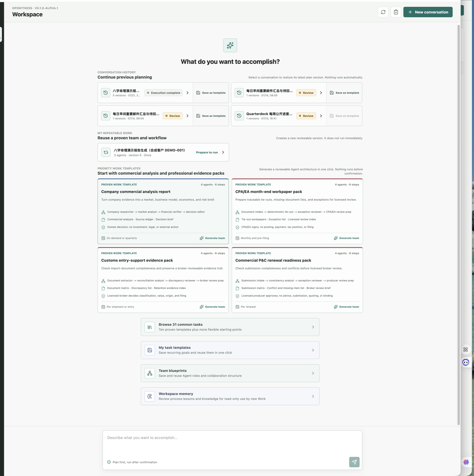Viewport: 474px width, 476px height.
Task: Click the chevron next to Prepare to run
Action: 223,152
